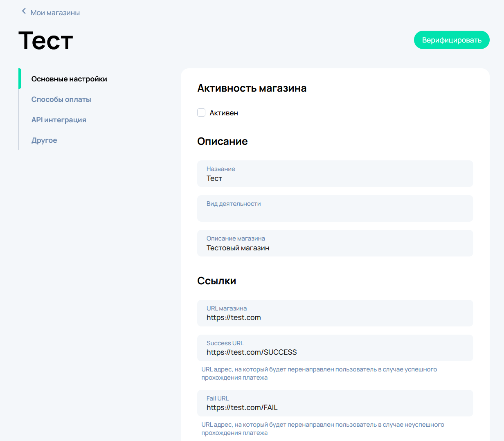504x441 pixels.
Task: Click the back chevron arrow icon
Action: pos(24,11)
